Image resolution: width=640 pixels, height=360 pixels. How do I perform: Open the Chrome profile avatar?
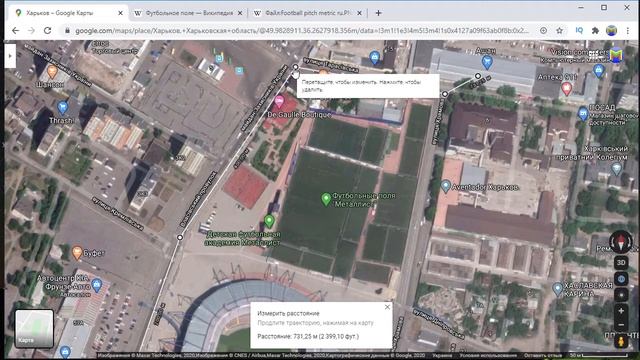(611, 31)
